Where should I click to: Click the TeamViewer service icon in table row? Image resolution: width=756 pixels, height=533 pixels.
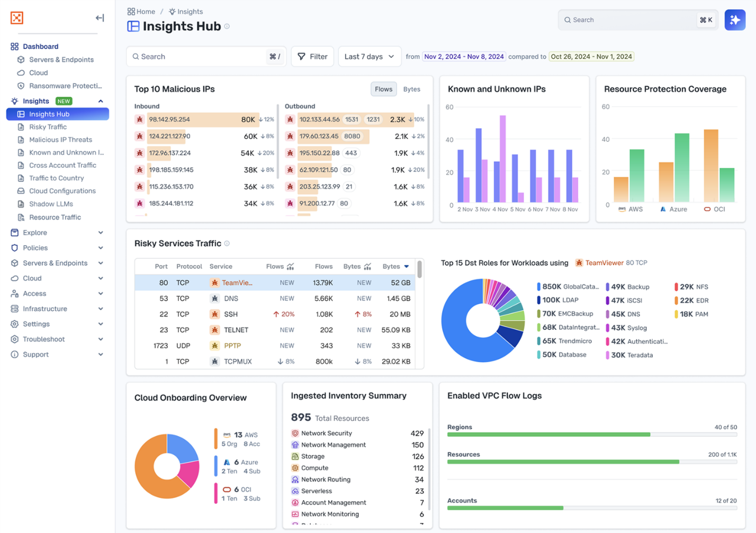(214, 283)
